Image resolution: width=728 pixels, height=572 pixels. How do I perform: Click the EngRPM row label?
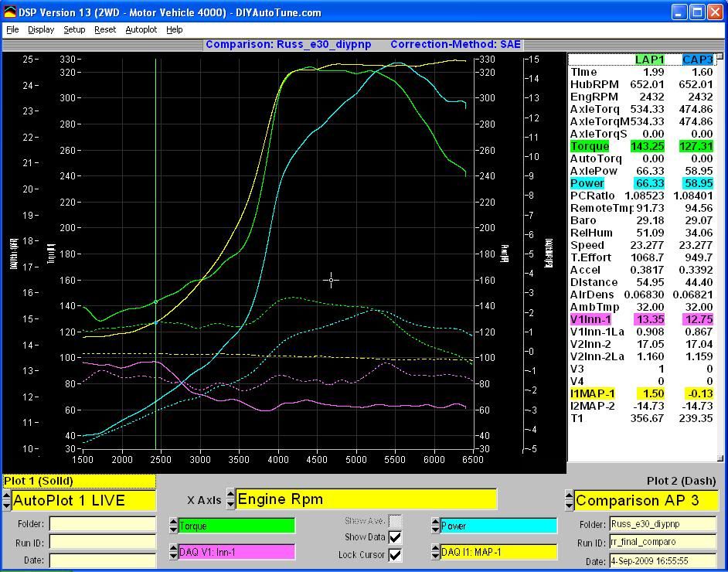click(594, 97)
